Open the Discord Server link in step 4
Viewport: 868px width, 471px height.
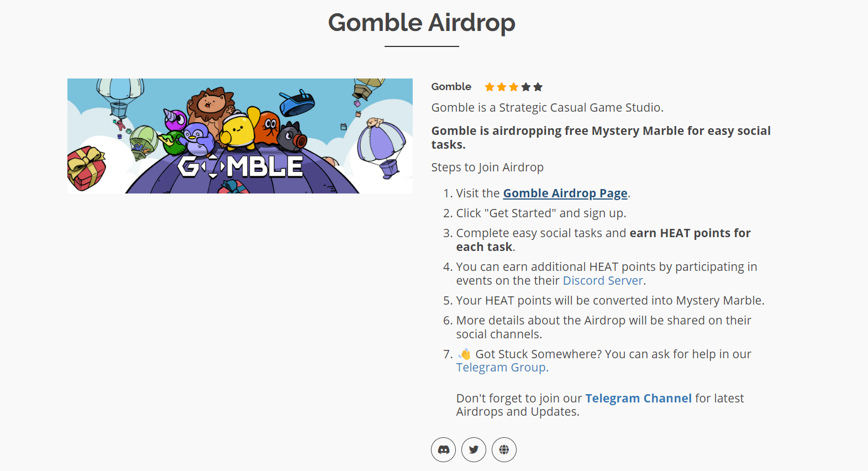click(x=602, y=280)
